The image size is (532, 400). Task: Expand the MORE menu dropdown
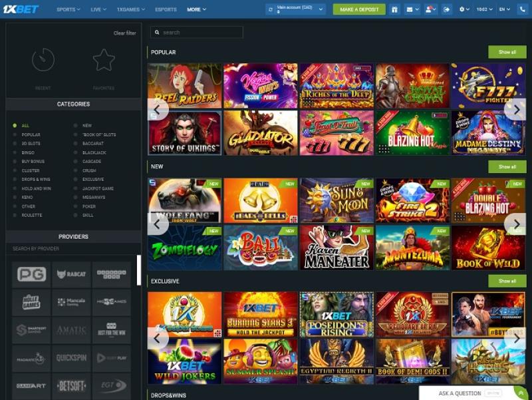click(x=196, y=9)
